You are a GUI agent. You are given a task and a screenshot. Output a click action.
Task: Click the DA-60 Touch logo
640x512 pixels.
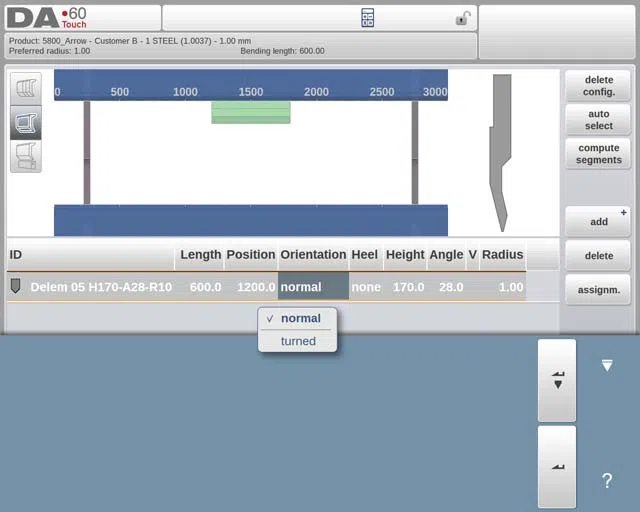(x=47, y=18)
